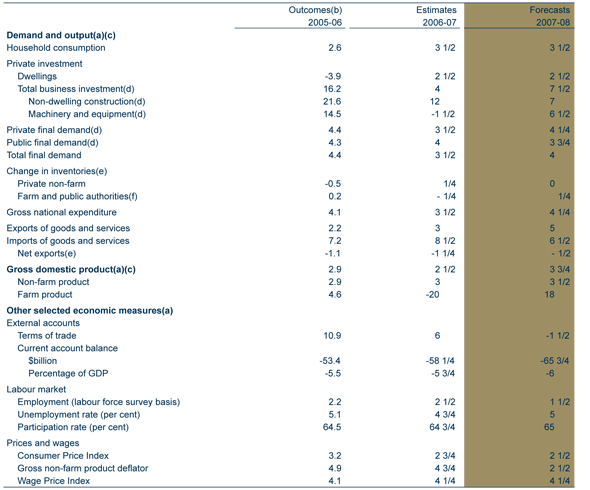
Task: Select the 'Household consumption' row label
Action: [x=56, y=48]
